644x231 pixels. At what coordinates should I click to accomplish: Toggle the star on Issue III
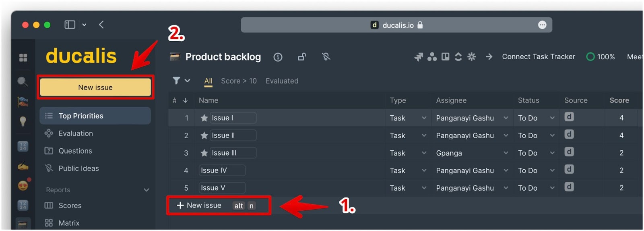[204, 153]
